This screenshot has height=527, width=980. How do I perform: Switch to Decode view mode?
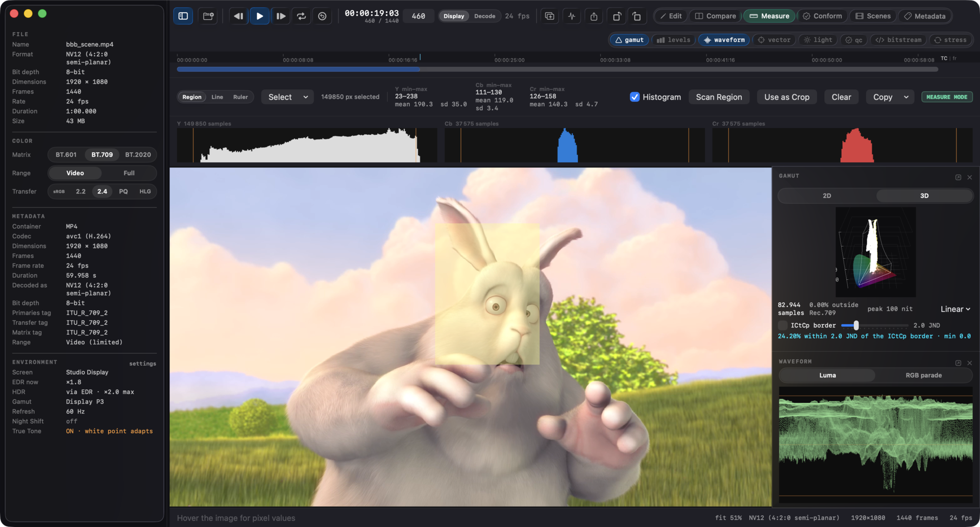(484, 16)
